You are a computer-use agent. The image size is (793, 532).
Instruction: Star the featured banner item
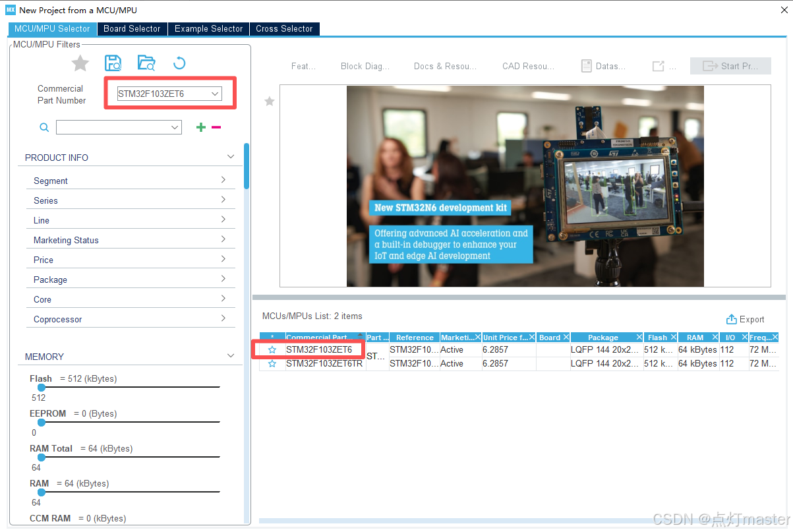pos(269,101)
